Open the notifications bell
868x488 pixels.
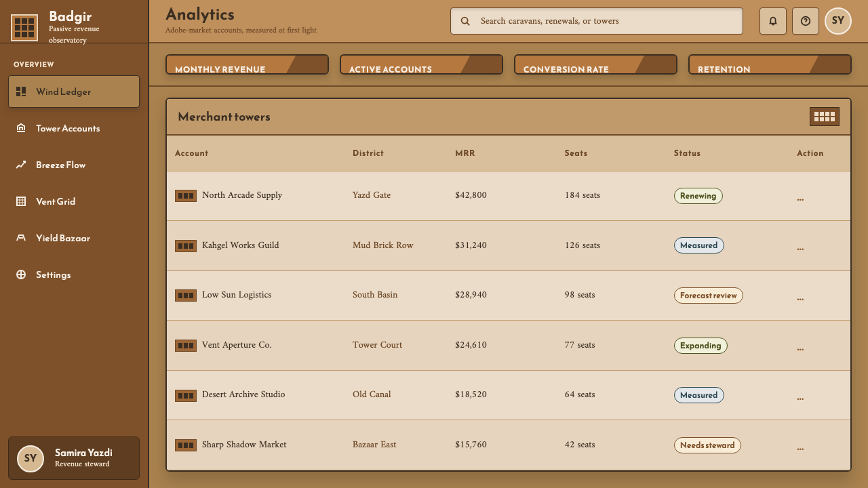coord(773,21)
